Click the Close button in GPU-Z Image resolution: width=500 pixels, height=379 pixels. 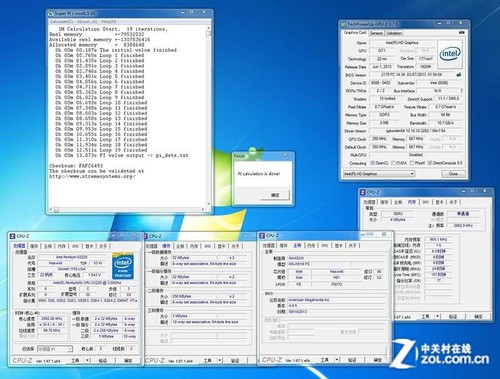[453, 174]
